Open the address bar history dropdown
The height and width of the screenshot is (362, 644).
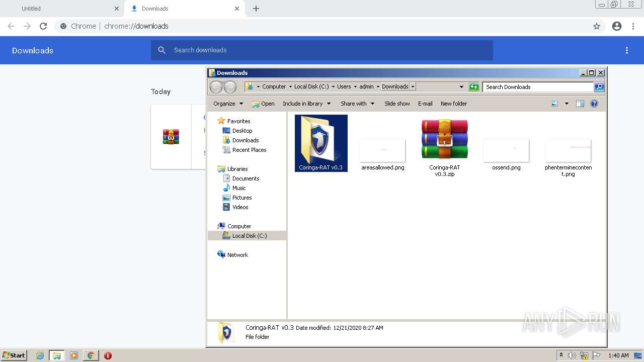[x=461, y=87]
